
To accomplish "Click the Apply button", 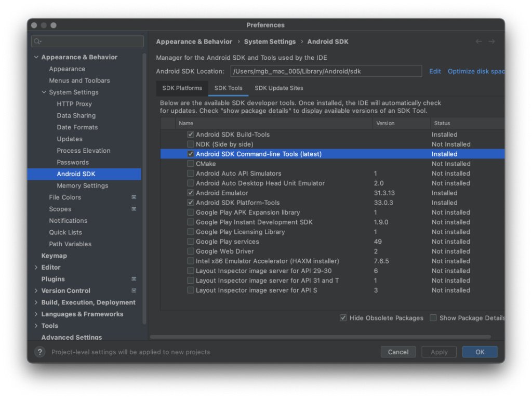I will click(439, 352).
